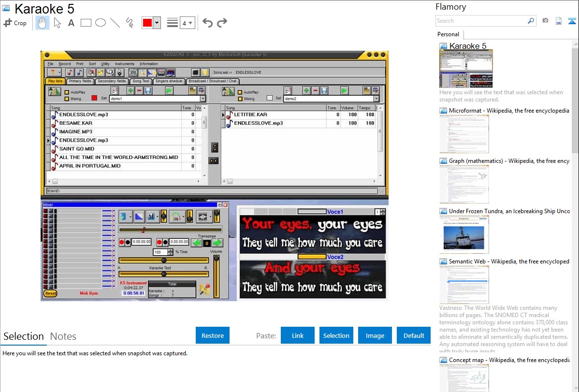This screenshot has height=392, width=579.
Task: Choose the text annotation tool
Action: pos(71,23)
